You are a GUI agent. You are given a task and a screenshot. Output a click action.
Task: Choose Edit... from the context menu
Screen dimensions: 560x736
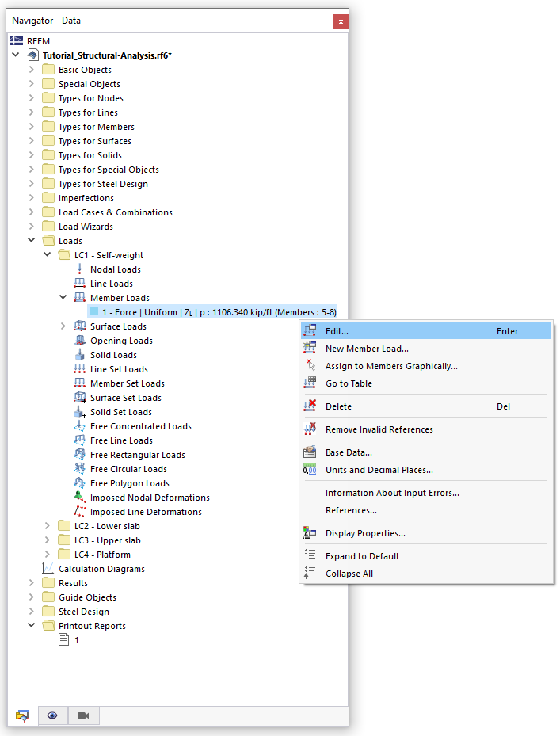[x=426, y=331]
